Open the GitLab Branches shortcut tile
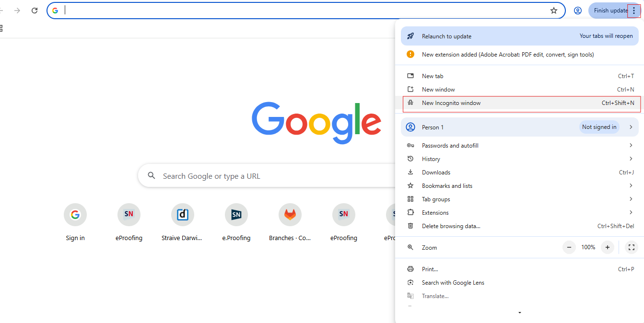Viewport: 644px width, 323px height. pyautogui.click(x=290, y=215)
